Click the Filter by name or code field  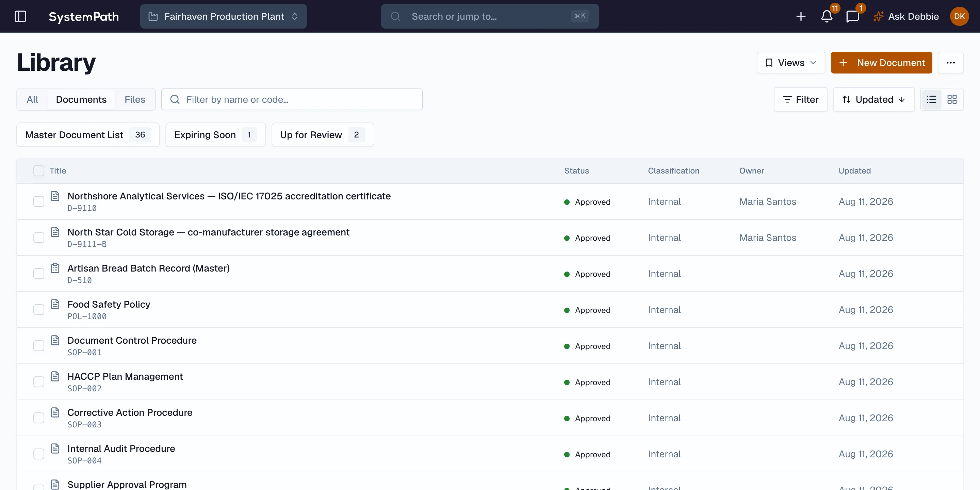[x=292, y=100]
